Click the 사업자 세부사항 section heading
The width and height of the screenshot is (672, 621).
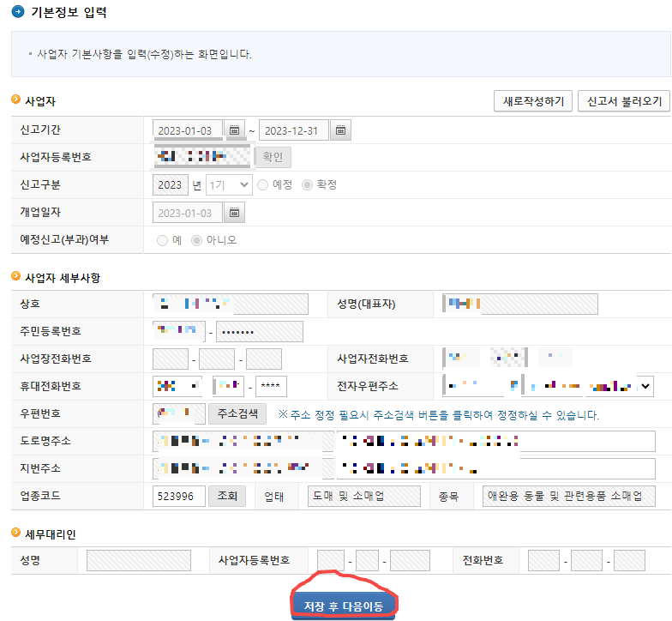coord(63,278)
